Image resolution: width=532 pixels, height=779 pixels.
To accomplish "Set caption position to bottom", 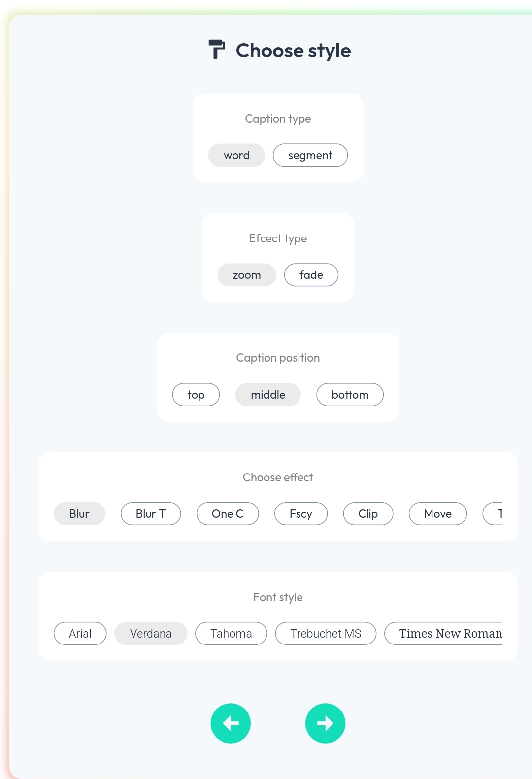I will click(x=350, y=395).
